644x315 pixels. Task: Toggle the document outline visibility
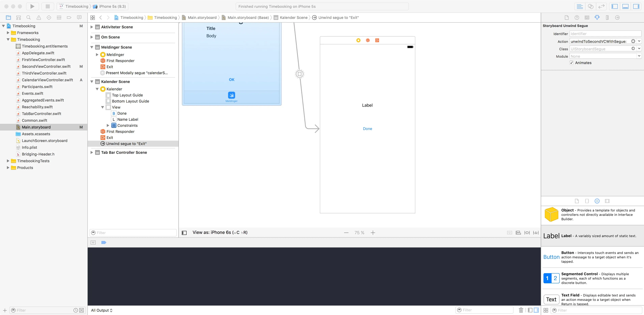[184, 233]
